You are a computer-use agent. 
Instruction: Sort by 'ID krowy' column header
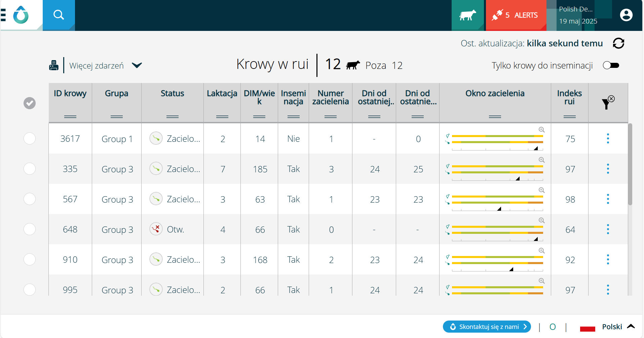[70, 93]
